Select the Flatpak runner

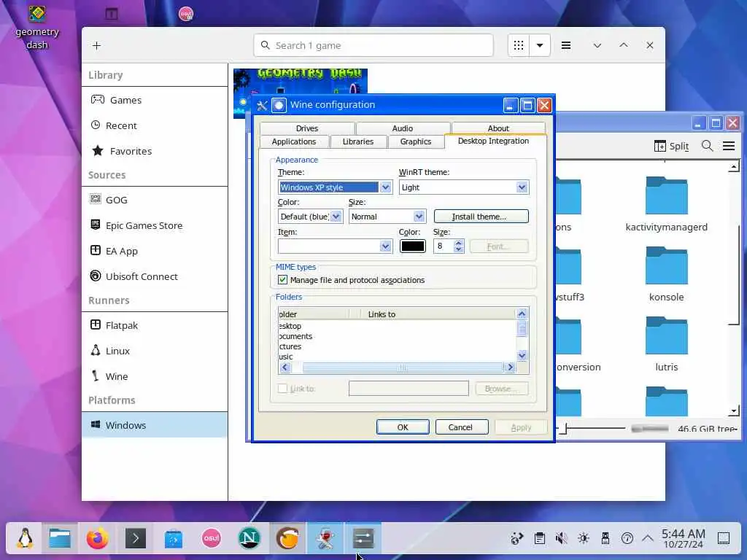155,325
